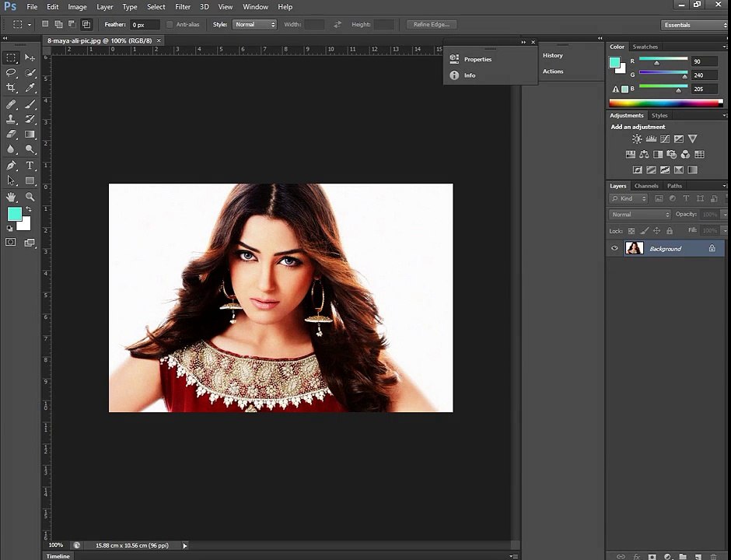This screenshot has height=560, width=731.
Task: Open the History panel
Action: (x=552, y=55)
